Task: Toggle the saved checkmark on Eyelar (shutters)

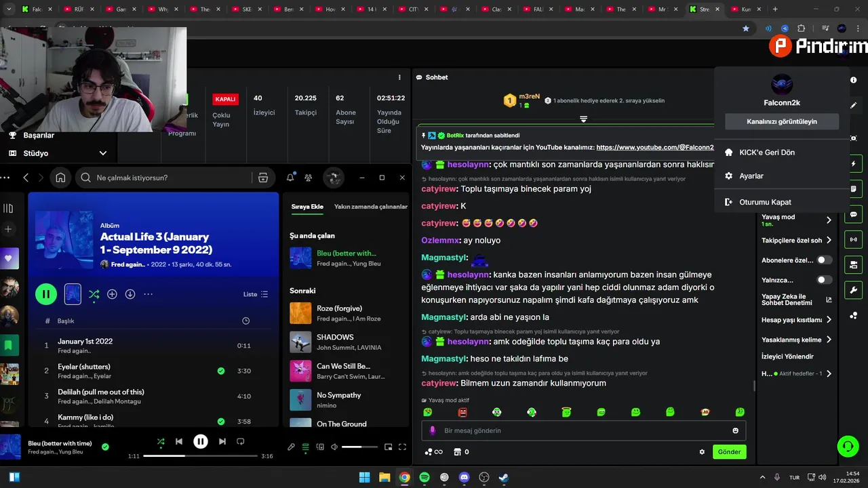Action: point(221,371)
